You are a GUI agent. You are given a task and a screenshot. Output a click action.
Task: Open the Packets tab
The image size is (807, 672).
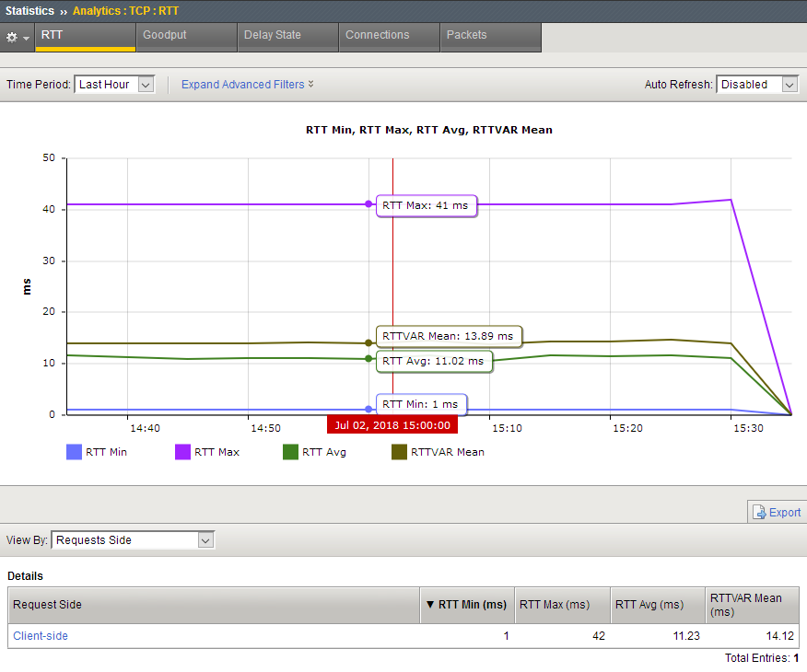pyautogui.click(x=466, y=35)
